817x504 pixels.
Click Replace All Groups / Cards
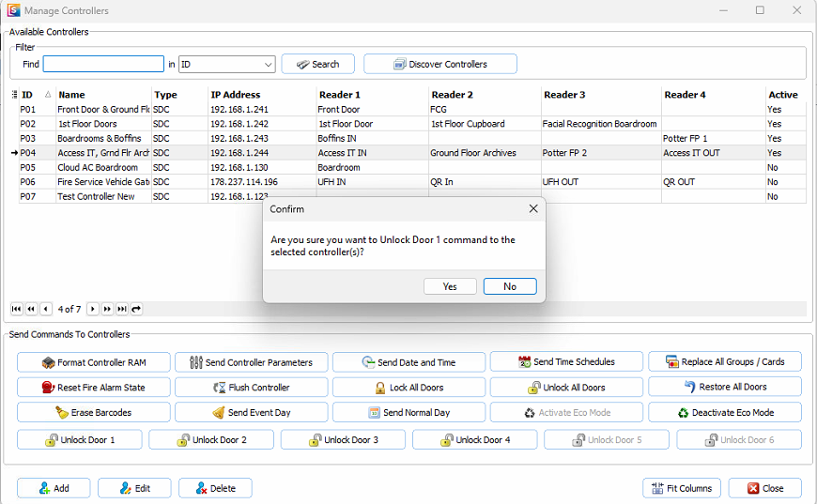click(x=725, y=361)
